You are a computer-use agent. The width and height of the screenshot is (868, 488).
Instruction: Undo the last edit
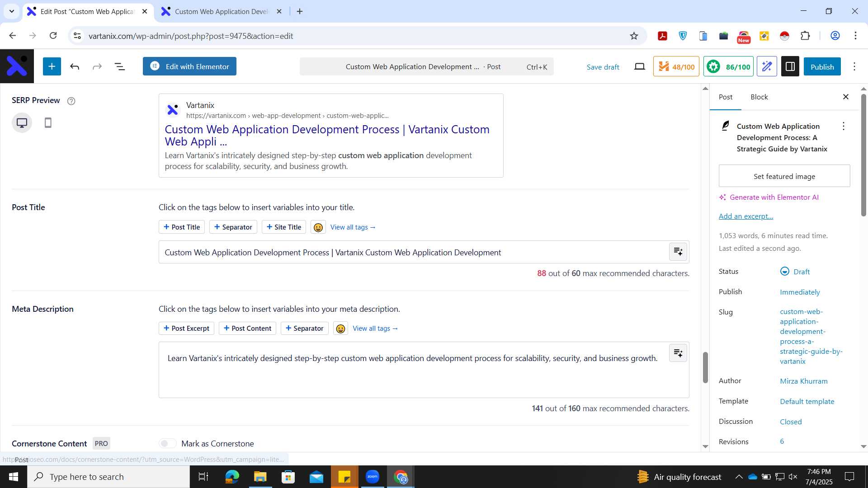(75, 67)
